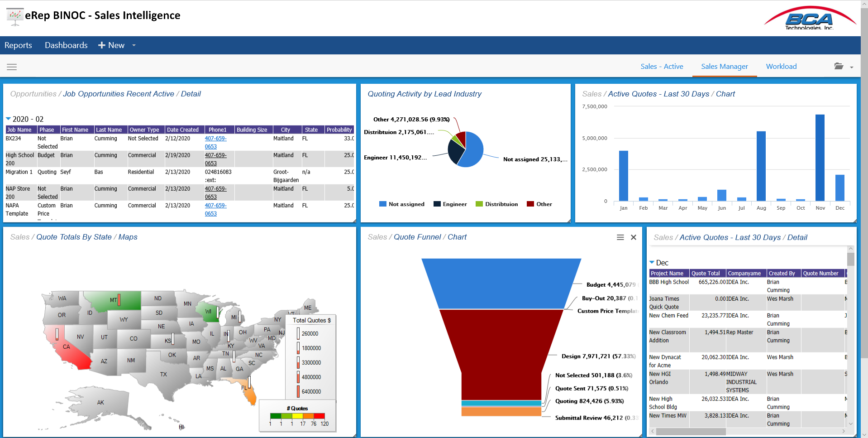The height and width of the screenshot is (438, 868).
Task: Open the Reports menu
Action: 18,45
